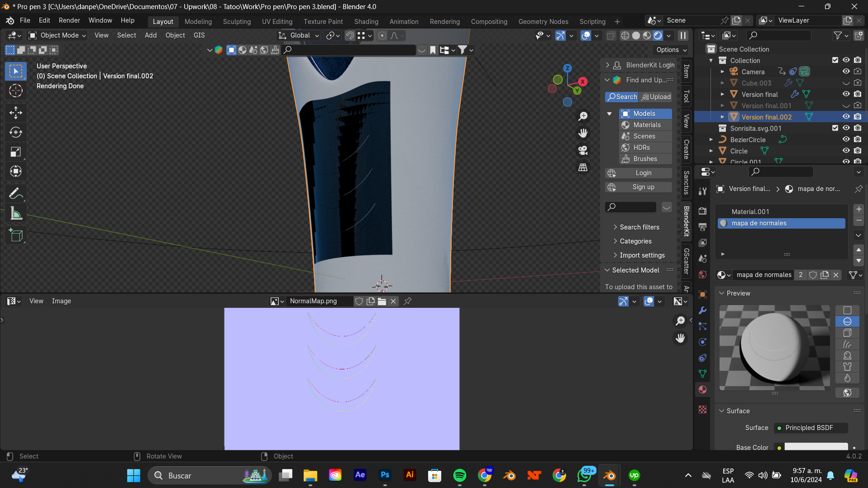Expand Import settings section
868x488 pixels.
(x=642, y=255)
